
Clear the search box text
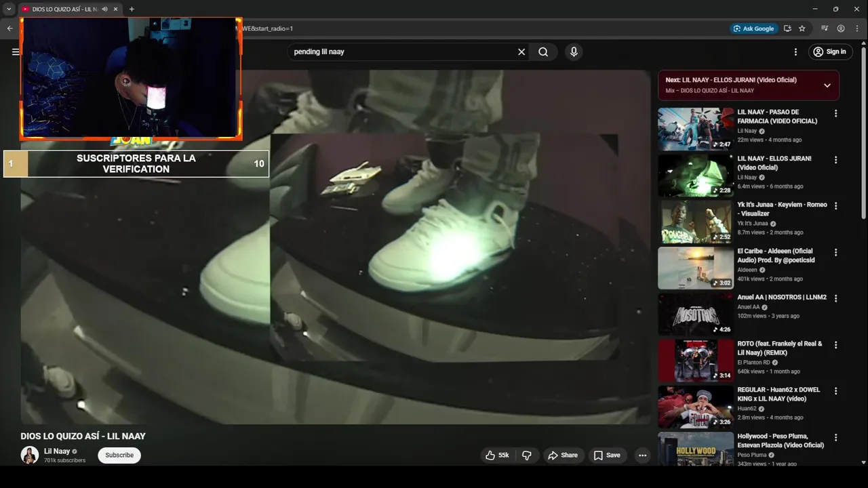(x=521, y=52)
